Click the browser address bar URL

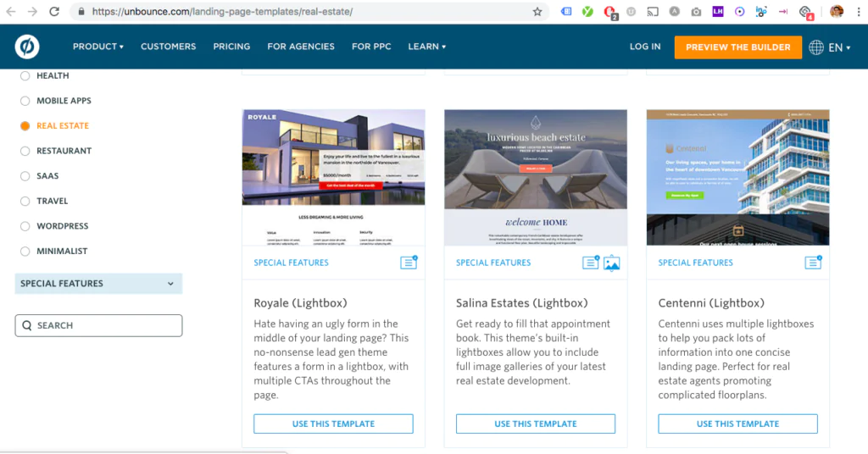pyautogui.click(x=222, y=12)
